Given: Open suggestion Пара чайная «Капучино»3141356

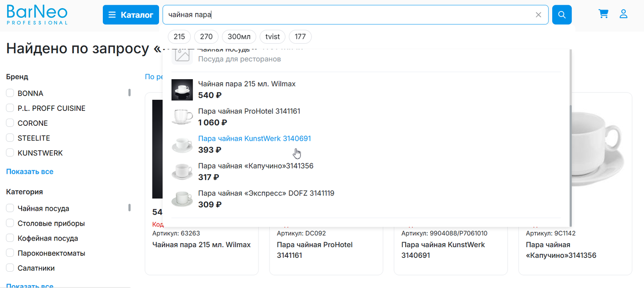Looking at the screenshot, I should point(256,166).
